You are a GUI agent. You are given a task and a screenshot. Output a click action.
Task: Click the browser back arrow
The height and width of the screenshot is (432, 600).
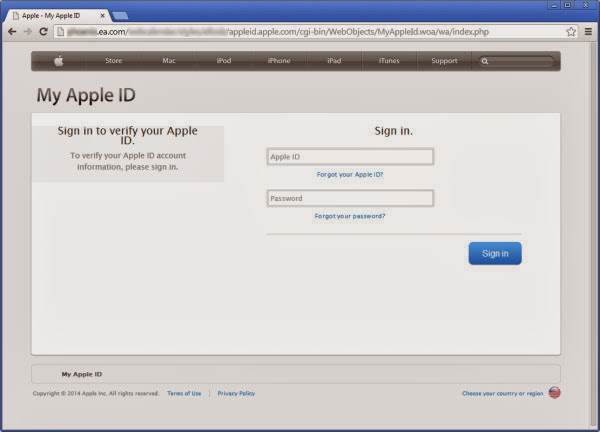(11, 32)
